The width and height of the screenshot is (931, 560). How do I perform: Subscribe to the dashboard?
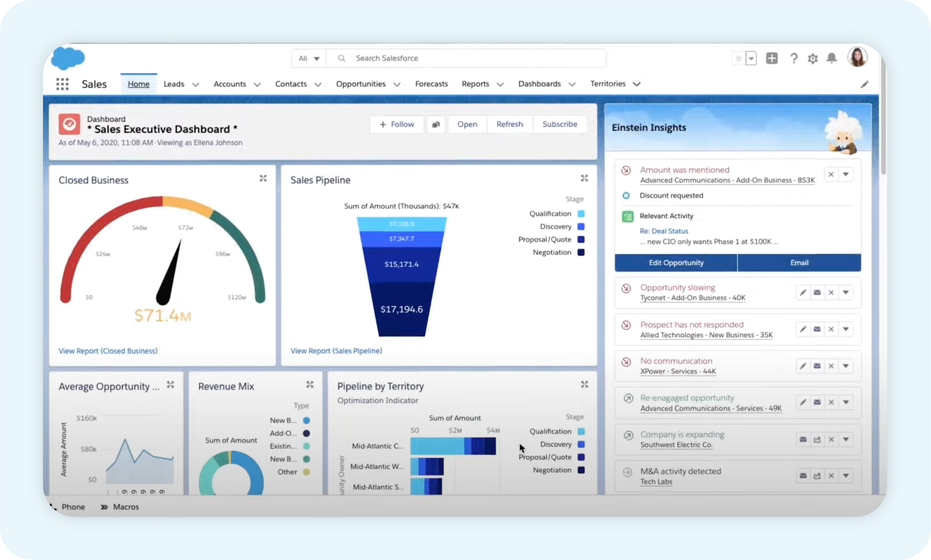tap(560, 124)
